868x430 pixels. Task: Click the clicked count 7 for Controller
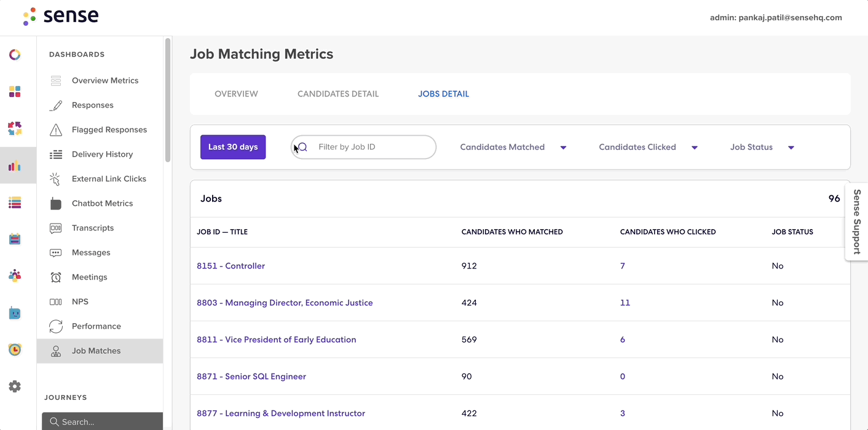tap(623, 266)
